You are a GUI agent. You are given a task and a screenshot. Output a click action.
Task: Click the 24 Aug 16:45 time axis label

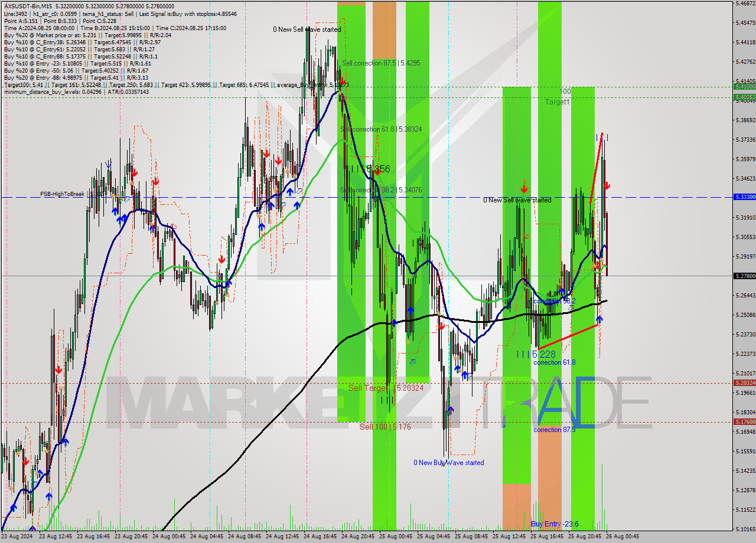click(x=320, y=537)
